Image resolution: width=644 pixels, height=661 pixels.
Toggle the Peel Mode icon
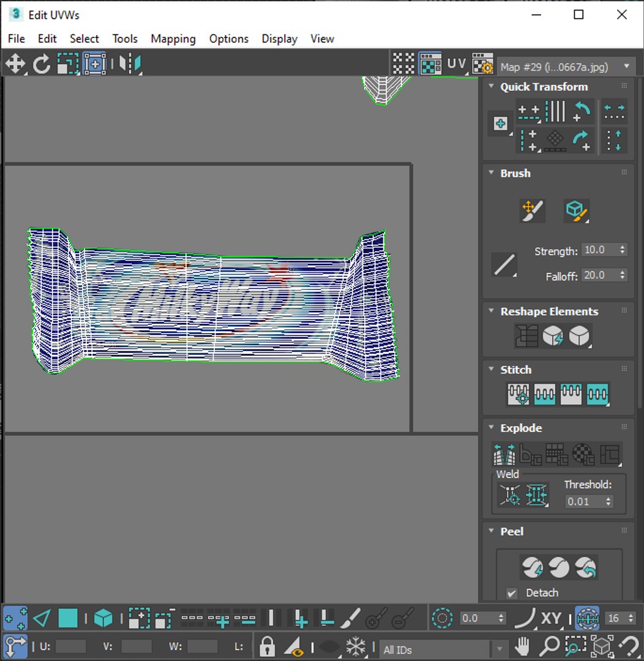coord(559,567)
